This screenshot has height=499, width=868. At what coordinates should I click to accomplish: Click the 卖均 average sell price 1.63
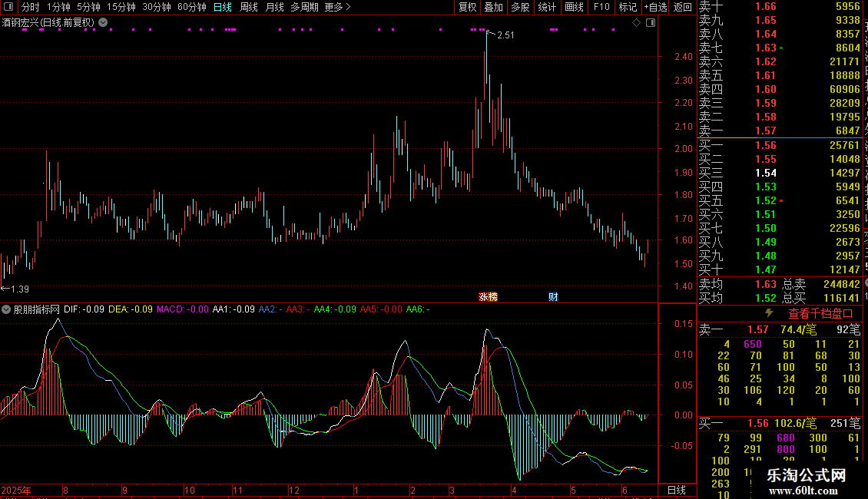click(x=766, y=284)
